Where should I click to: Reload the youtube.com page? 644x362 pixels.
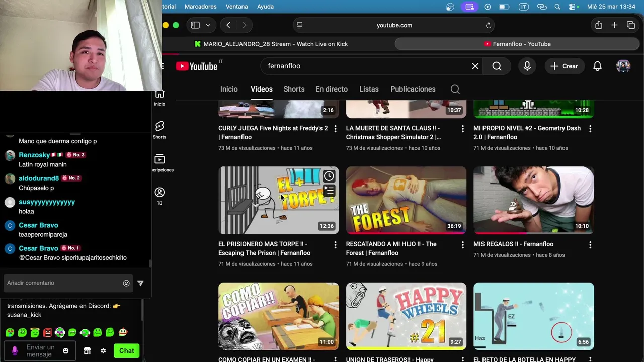488,25
